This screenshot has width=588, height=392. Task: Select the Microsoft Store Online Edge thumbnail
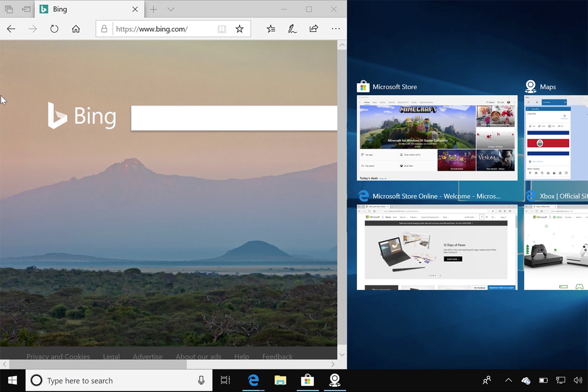(437, 247)
